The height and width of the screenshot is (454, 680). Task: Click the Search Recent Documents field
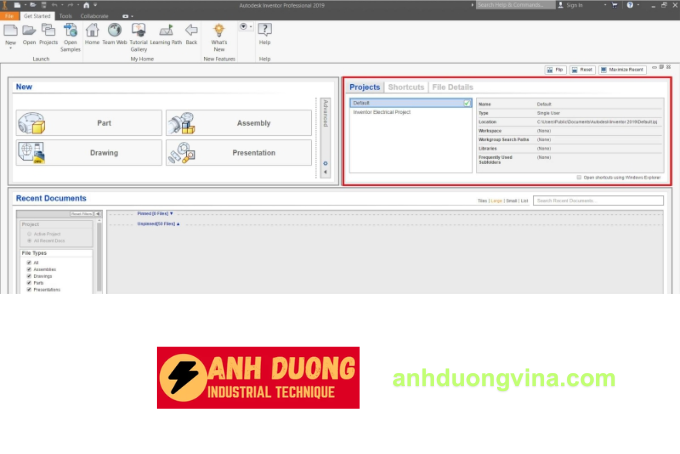[598, 200]
